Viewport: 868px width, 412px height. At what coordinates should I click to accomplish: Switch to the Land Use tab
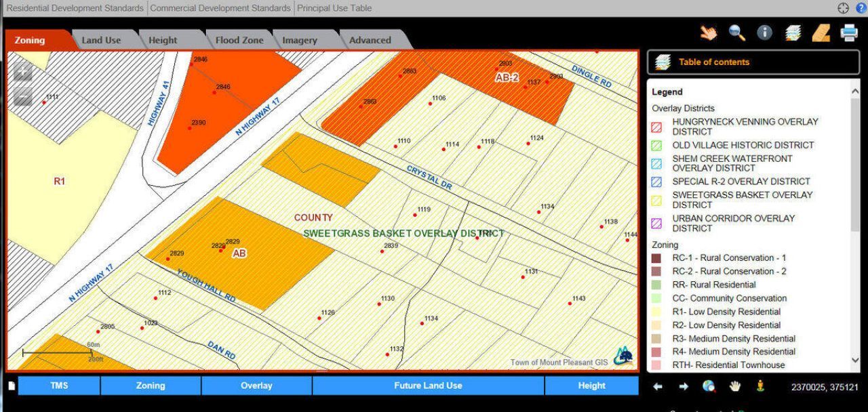coord(101,41)
